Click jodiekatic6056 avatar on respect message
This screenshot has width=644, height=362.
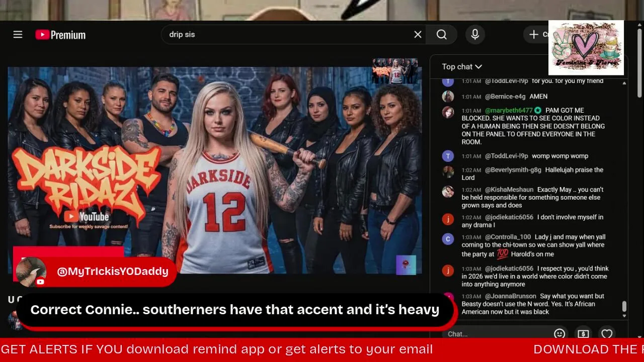pyautogui.click(x=448, y=270)
